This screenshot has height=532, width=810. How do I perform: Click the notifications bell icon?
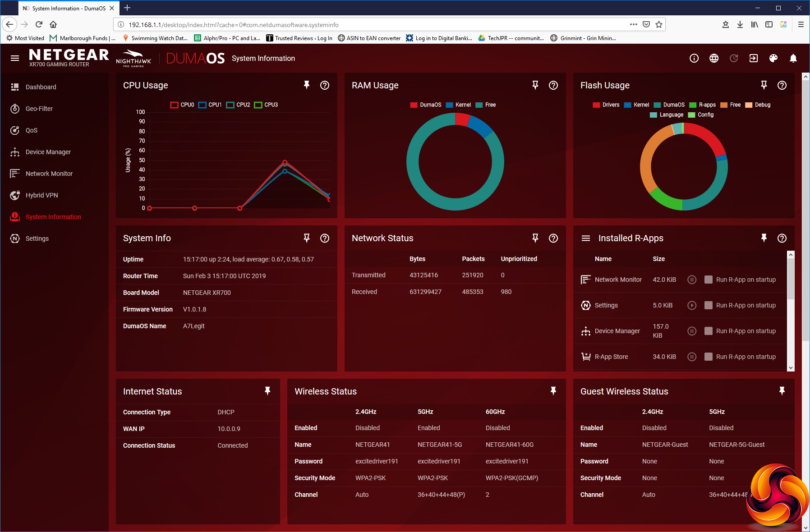[793, 58]
